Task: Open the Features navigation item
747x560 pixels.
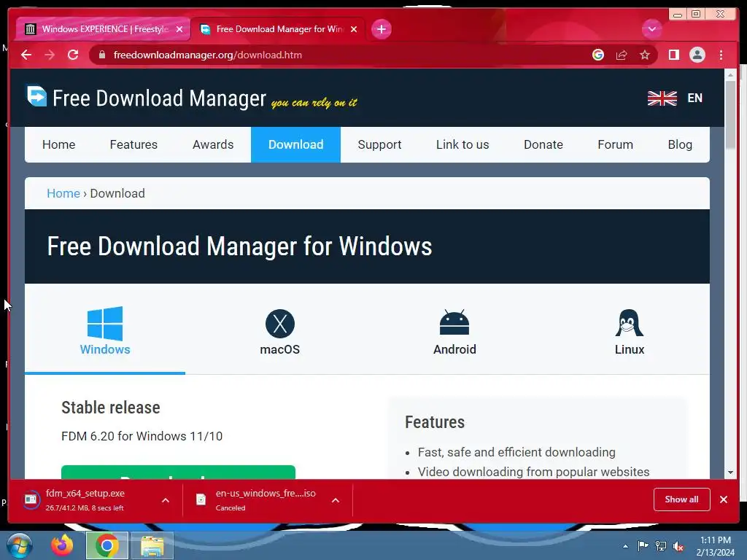Action: [x=133, y=144]
